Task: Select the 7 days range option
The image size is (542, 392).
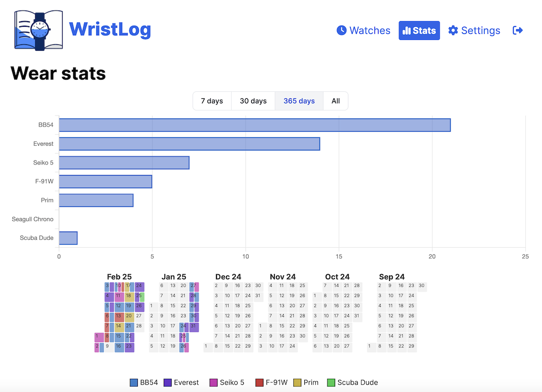Action: coord(211,101)
